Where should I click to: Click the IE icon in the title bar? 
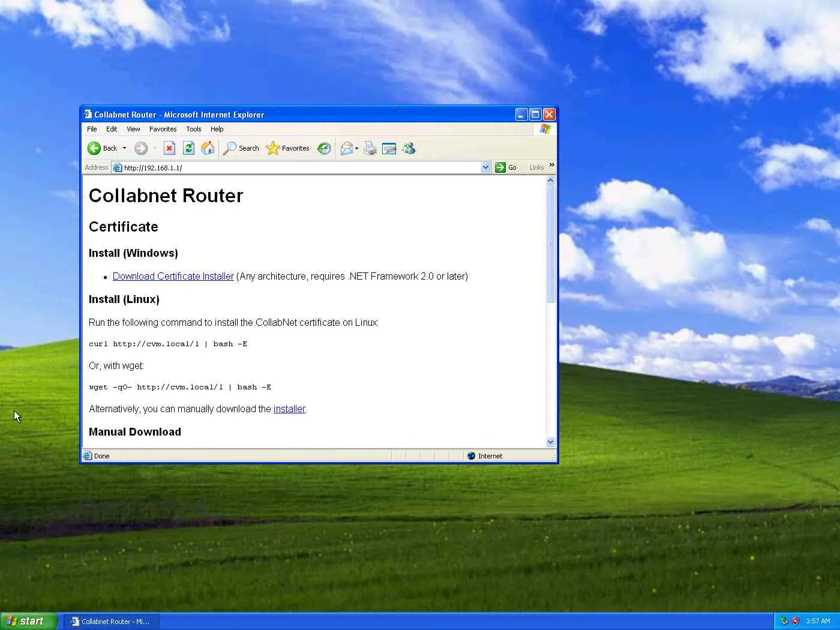click(88, 114)
